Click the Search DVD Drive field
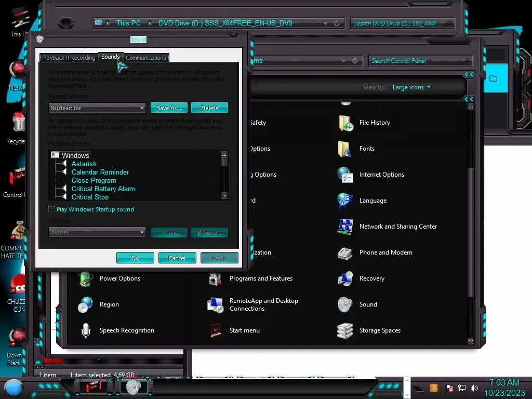532x399 pixels. (403, 23)
